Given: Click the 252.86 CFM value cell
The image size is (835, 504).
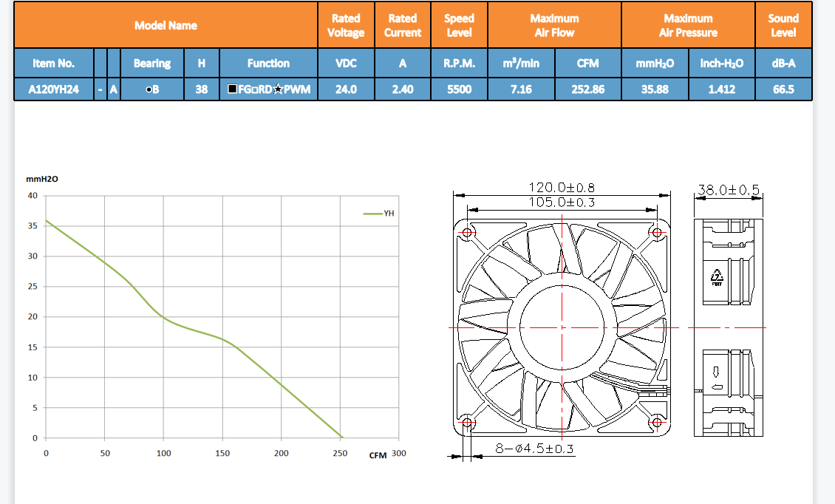Looking at the screenshot, I should 587,89.
